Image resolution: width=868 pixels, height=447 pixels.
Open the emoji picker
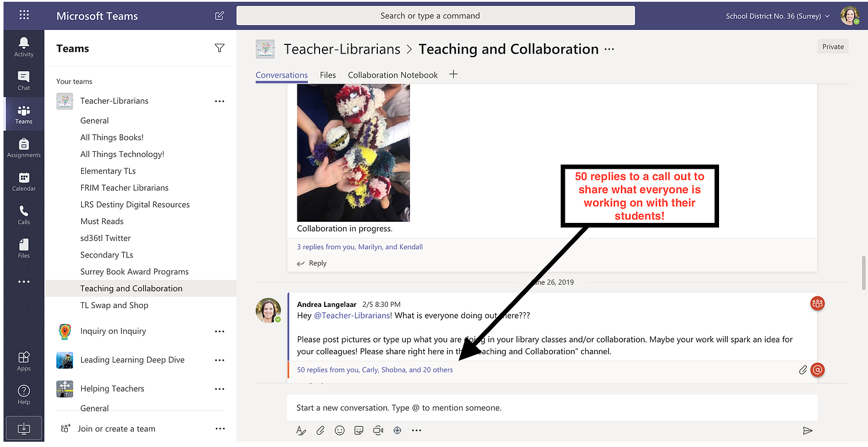(x=339, y=431)
